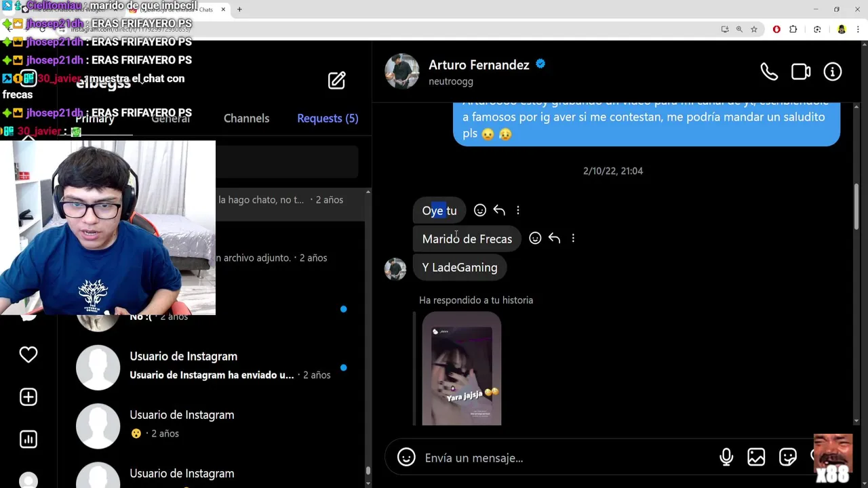Open the Chrome three-dot menu
Image resolution: width=868 pixels, height=488 pixels.
pos(859,29)
